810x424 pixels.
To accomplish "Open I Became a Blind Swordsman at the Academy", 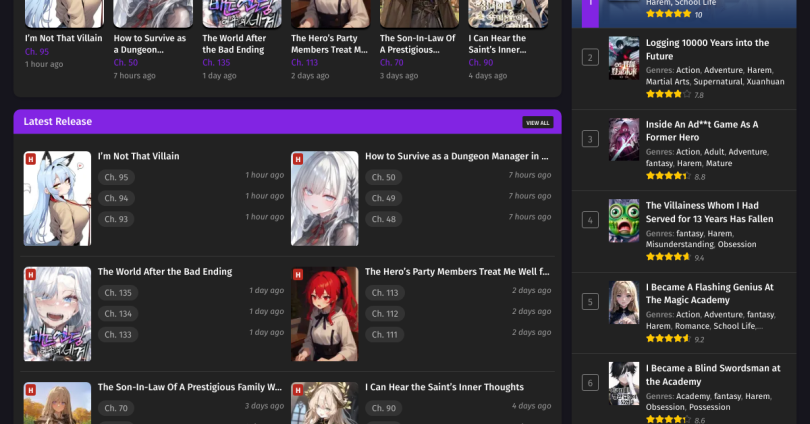I will 713,375.
